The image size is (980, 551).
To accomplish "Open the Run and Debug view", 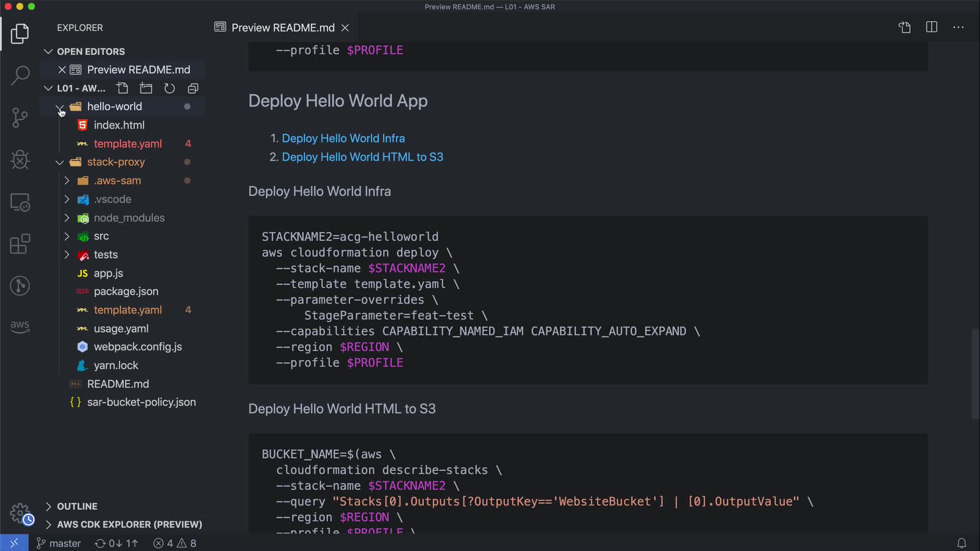I will [20, 160].
